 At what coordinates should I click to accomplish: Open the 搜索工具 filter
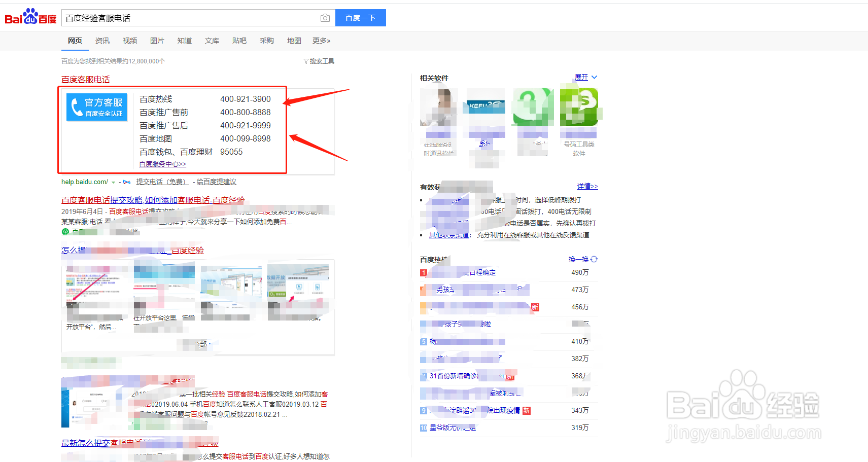(319, 61)
